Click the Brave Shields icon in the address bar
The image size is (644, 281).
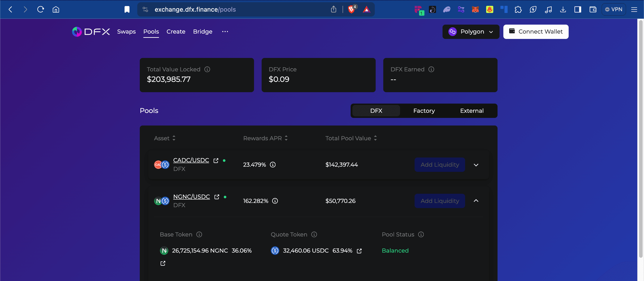(351, 10)
